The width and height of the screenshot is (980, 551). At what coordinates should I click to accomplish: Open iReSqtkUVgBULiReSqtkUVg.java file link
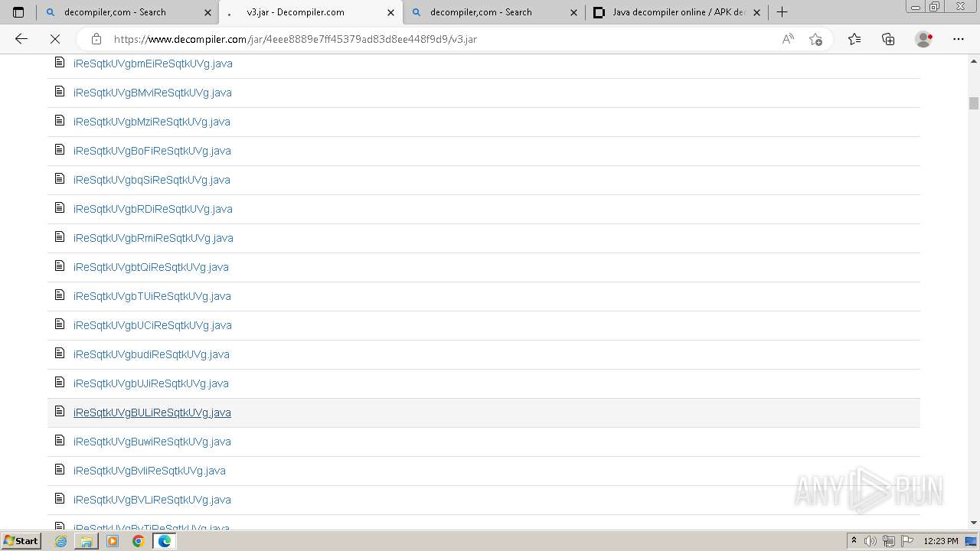(152, 412)
